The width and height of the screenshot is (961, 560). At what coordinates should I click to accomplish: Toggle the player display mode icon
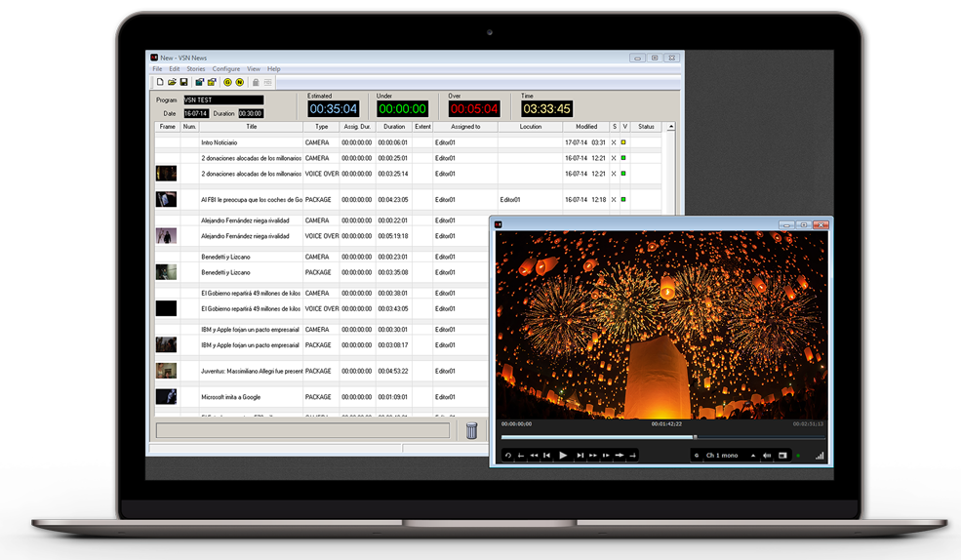782,456
